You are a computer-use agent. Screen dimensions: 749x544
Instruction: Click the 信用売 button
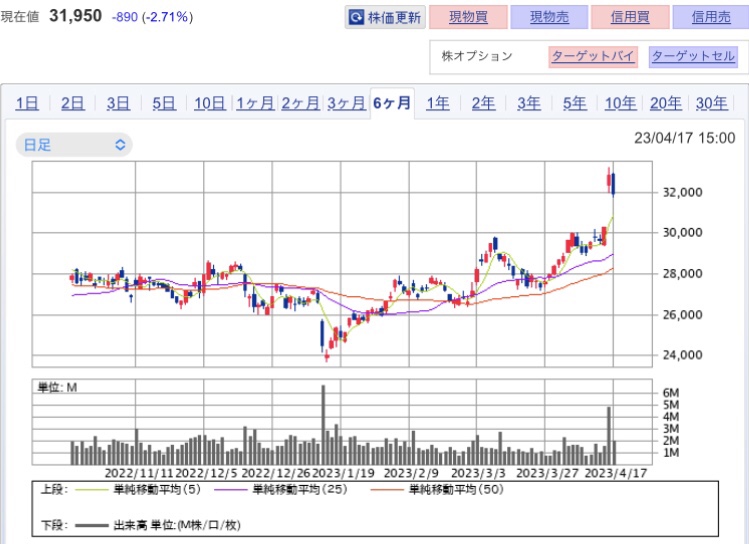click(x=708, y=18)
